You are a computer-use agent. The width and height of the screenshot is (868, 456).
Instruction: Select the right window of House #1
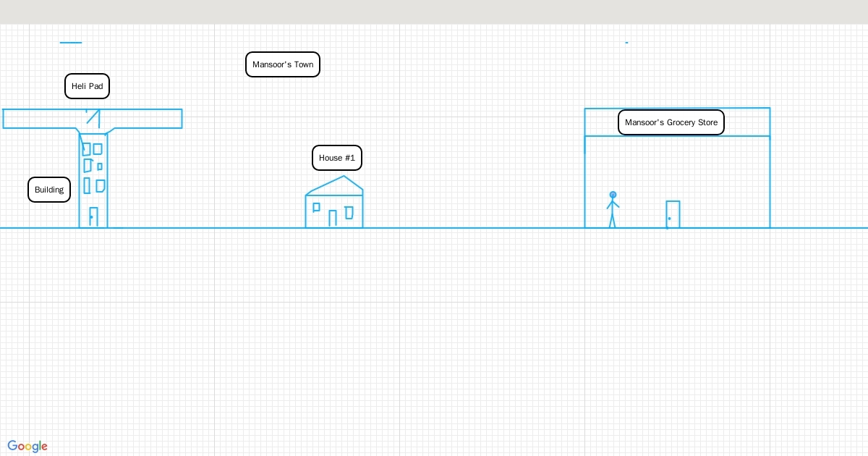click(x=349, y=212)
